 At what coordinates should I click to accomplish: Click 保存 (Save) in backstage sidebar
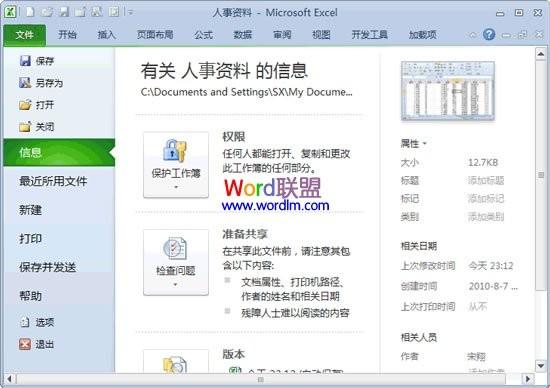(37, 61)
